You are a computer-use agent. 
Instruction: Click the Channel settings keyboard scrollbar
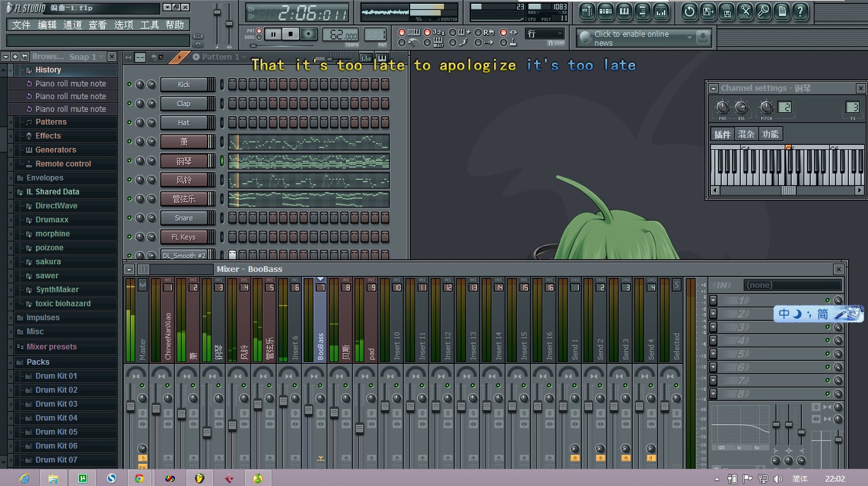[788, 191]
